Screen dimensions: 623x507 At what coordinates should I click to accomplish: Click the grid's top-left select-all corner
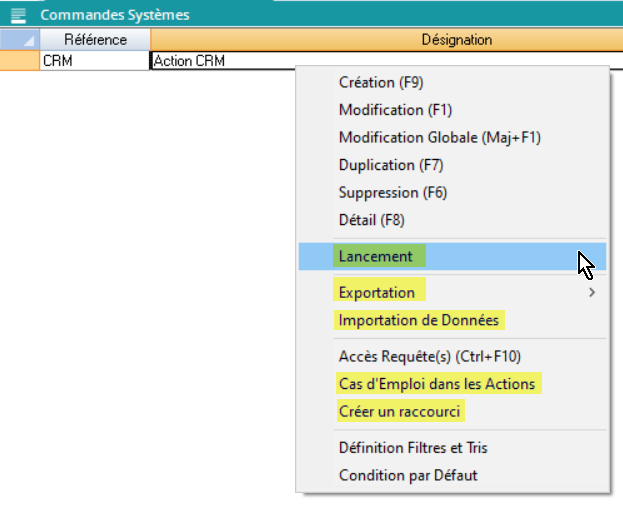point(20,40)
